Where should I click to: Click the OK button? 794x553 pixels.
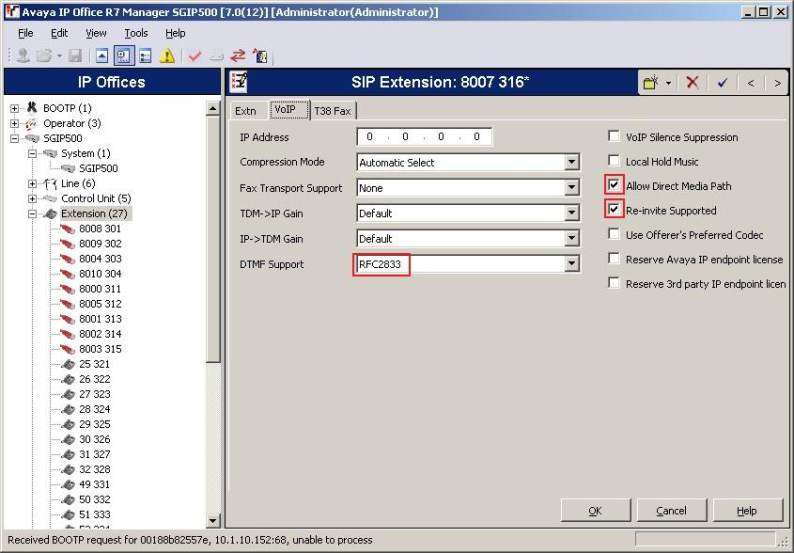pos(595,511)
